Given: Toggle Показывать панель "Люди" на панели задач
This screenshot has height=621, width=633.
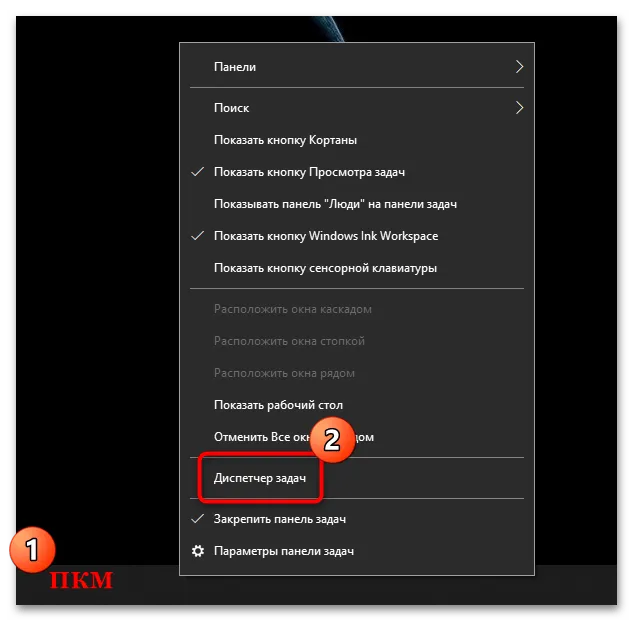Looking at the screenshot, I should click(x=335, y=204).
